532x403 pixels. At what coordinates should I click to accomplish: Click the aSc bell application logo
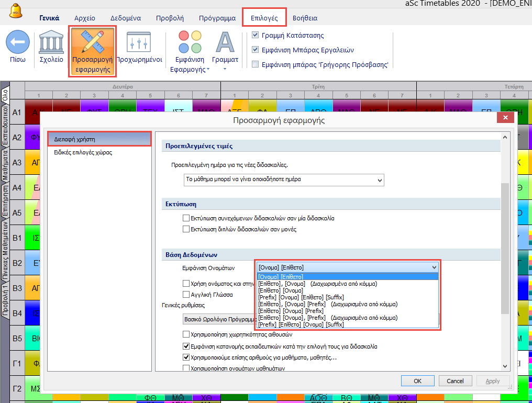click(x=17, y=12)
